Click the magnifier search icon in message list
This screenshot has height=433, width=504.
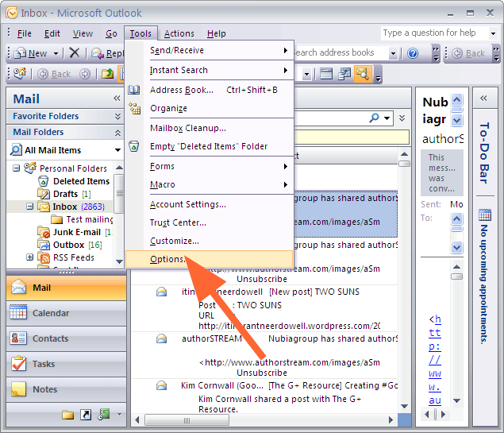(374, 118)
